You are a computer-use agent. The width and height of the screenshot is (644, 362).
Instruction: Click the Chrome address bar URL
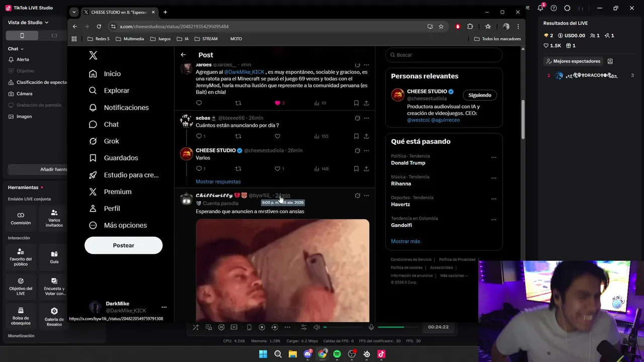tap(174, 27)
